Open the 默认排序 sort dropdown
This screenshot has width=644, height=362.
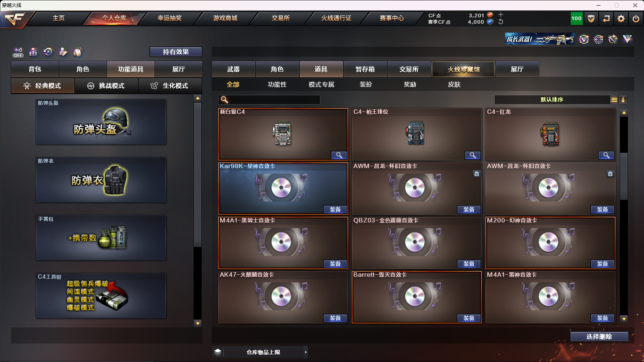[x=552, y=100]
